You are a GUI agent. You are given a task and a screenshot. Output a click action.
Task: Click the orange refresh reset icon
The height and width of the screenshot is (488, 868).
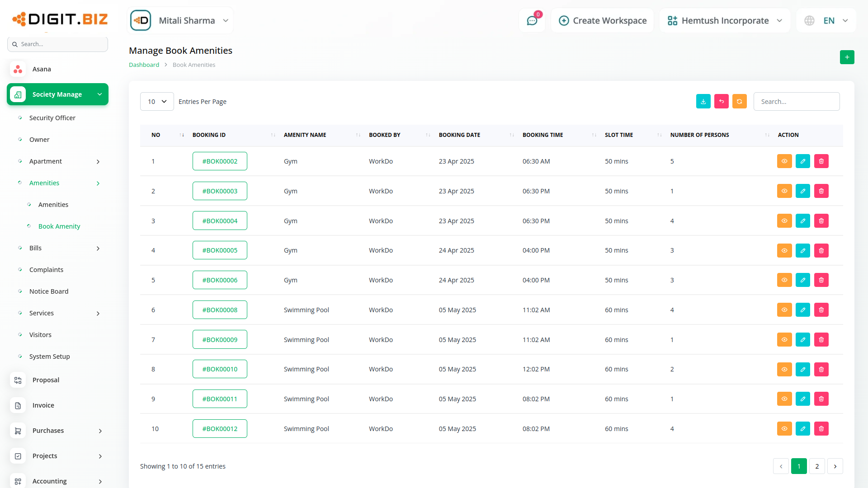(739, 102)
